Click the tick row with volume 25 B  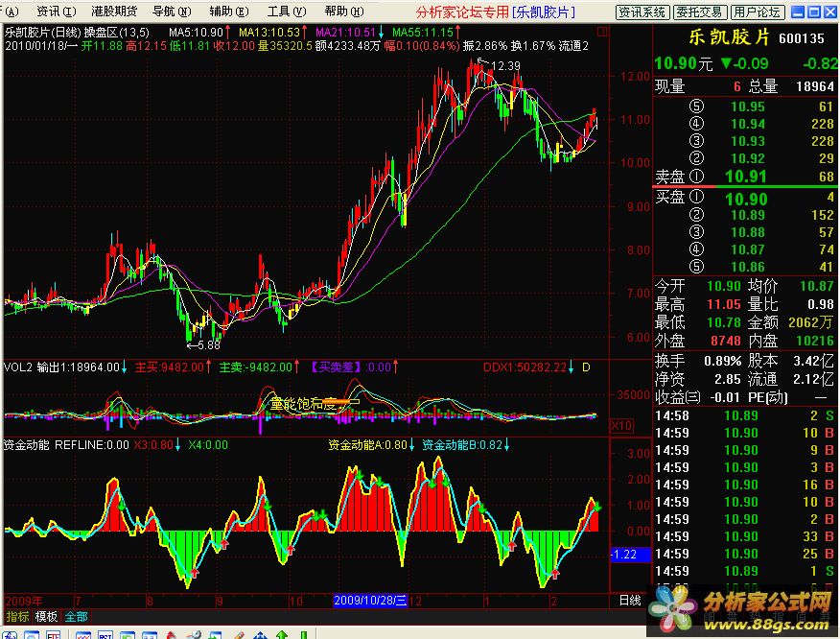pyautogui.click(x=745, y=554)
